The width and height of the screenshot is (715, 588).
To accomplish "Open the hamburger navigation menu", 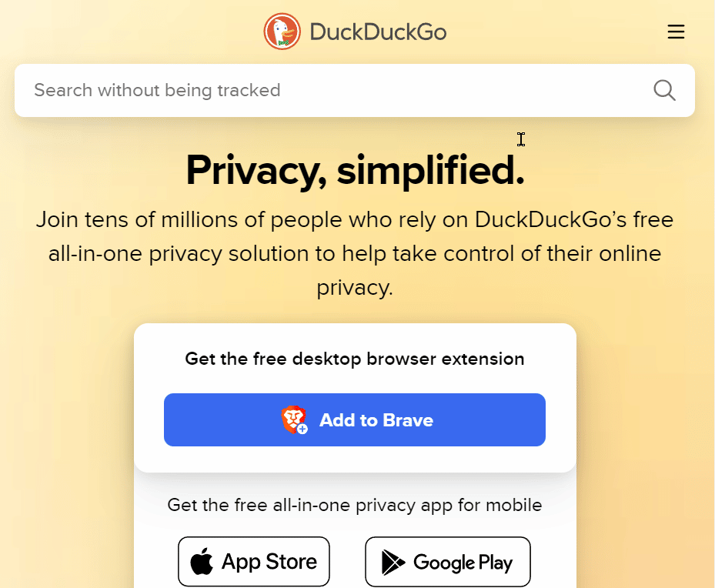I will click(676, 32).
